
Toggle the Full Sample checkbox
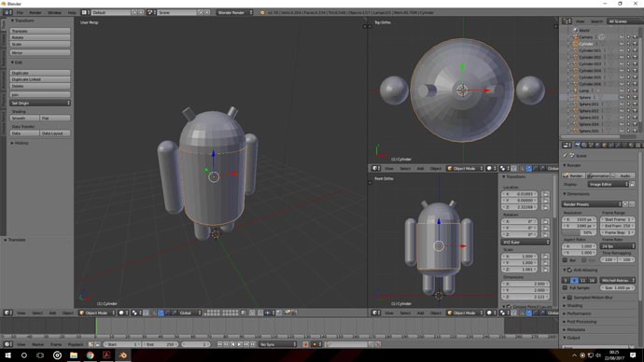pos(566,287)
